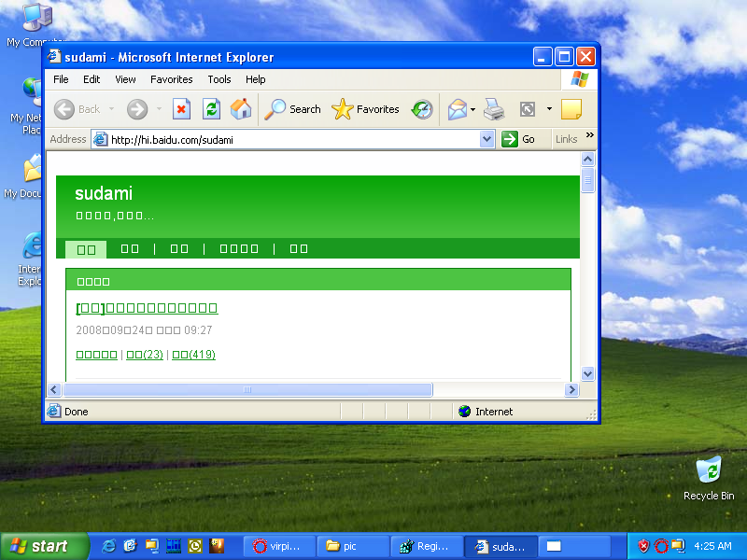Click the Windows flag logo in IE
Screen dimensions: 747x560
(579, 79)
